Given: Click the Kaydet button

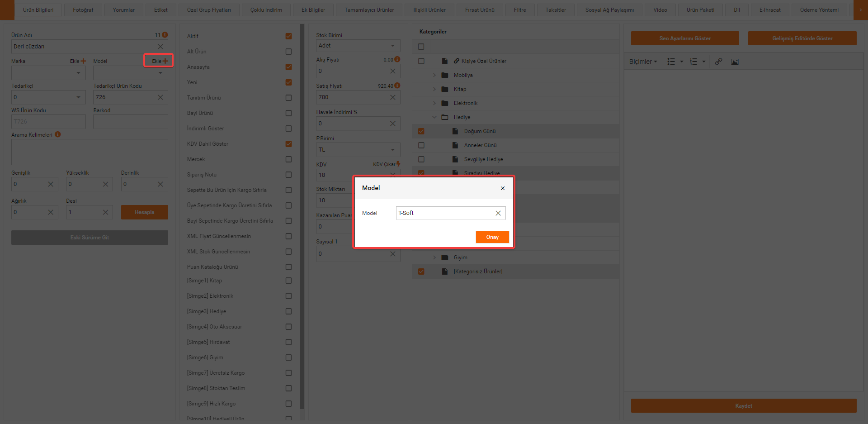Looking at the screenshot, I should click(x=744, y=406).
